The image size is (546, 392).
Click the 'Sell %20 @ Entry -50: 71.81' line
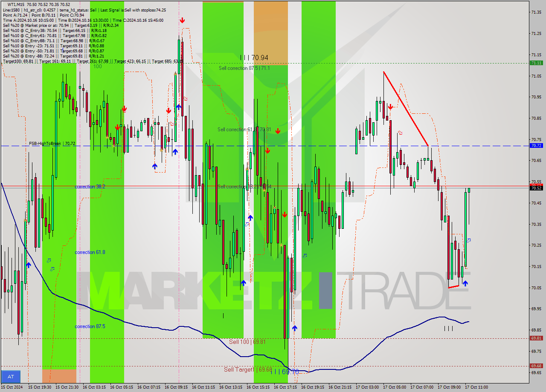[53, 51]
